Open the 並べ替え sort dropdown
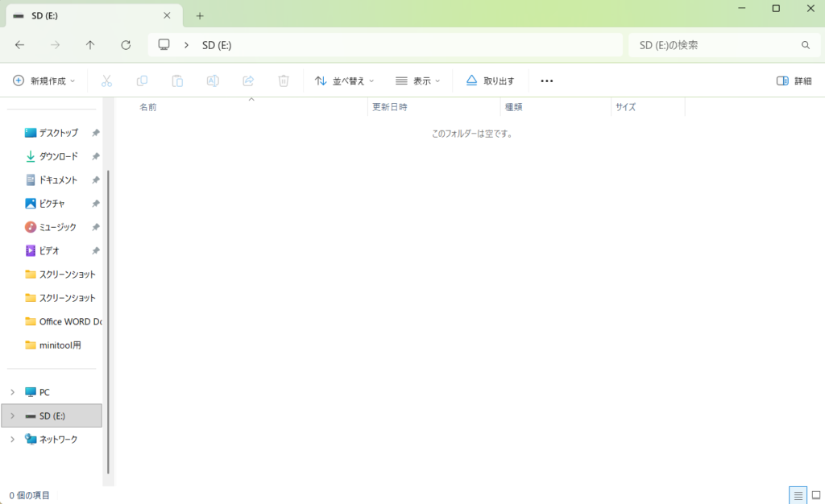 click(344, 81)
